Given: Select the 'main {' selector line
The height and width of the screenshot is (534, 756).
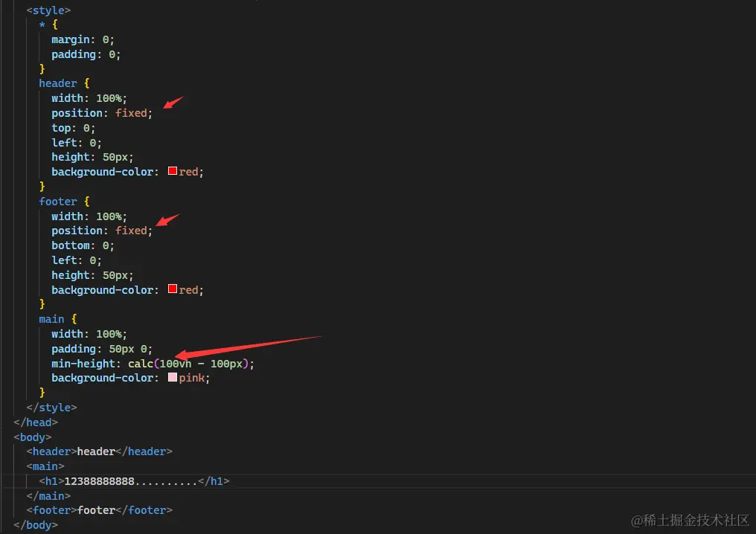Looking at the screenshot, I should (x=58, y=319).
